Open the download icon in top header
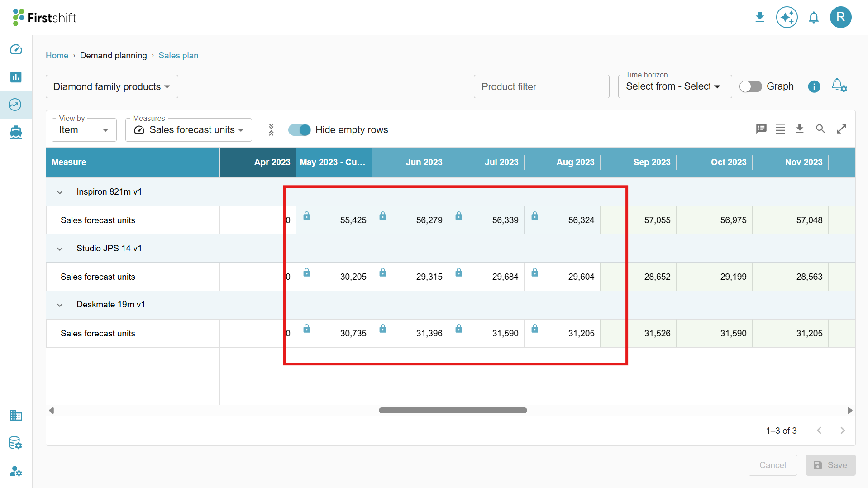 [x=760, y=17]
